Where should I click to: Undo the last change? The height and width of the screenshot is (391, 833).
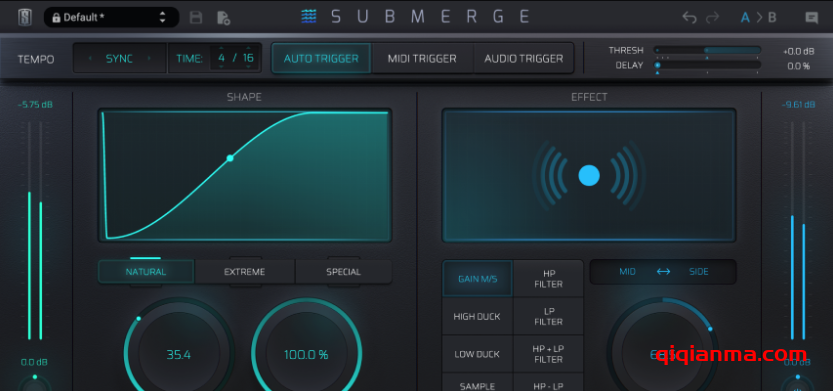(690, 18)
